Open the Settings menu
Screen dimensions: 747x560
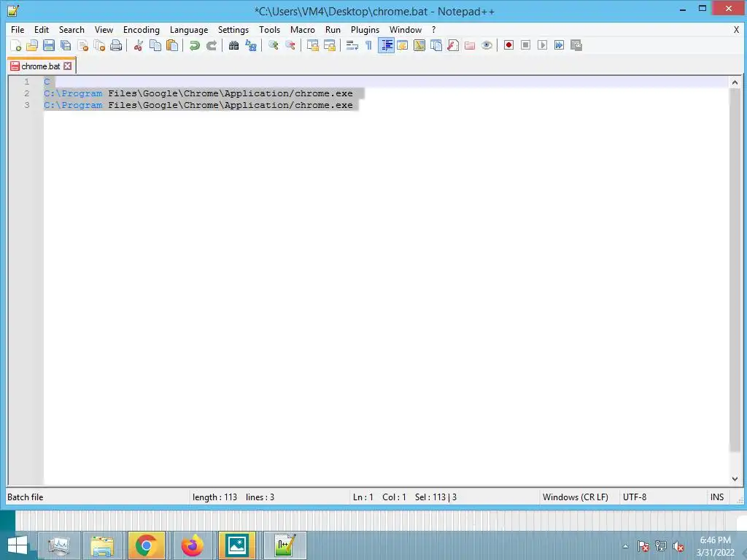tap(233, 29)
